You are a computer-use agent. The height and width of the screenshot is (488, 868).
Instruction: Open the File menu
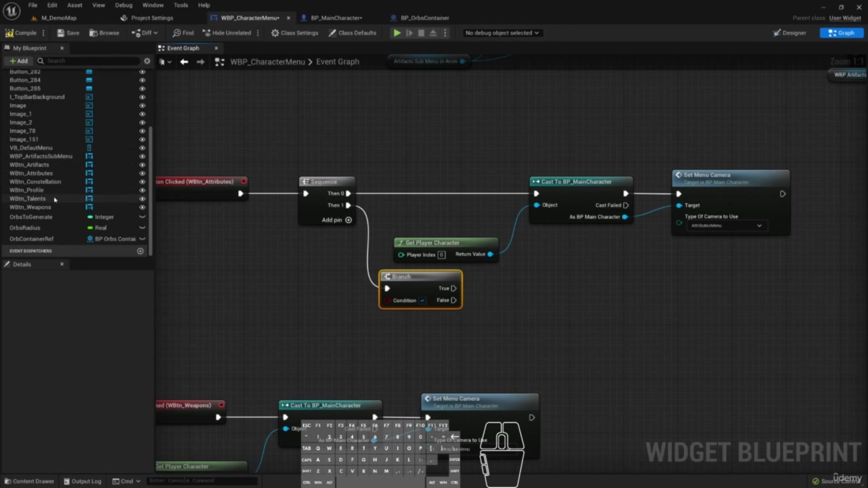[x=33, y=5]
